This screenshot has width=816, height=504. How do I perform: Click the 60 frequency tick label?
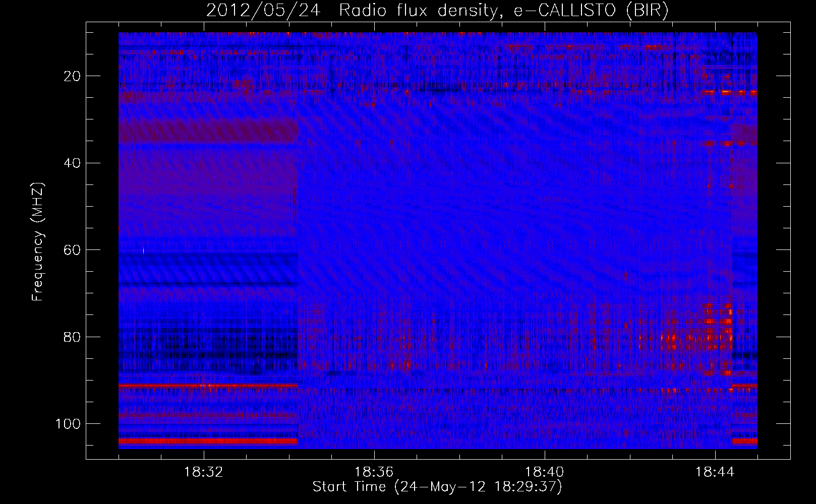(x=73, y=250)
